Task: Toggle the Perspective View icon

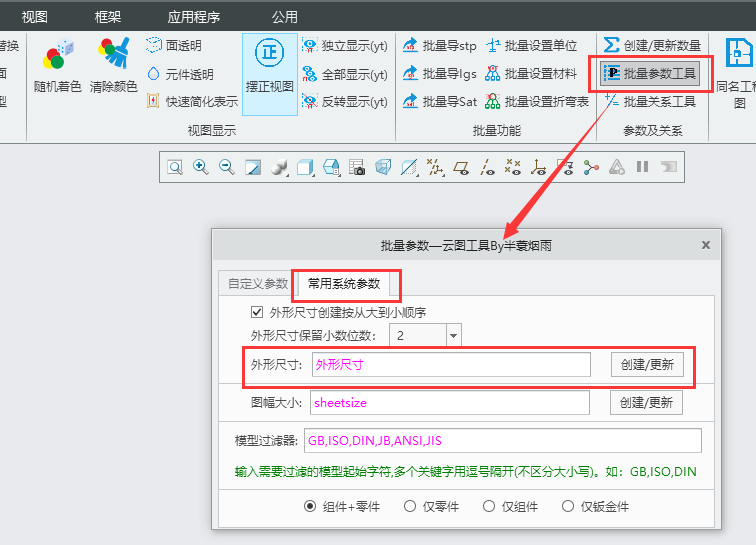Action: pos(383,167)
